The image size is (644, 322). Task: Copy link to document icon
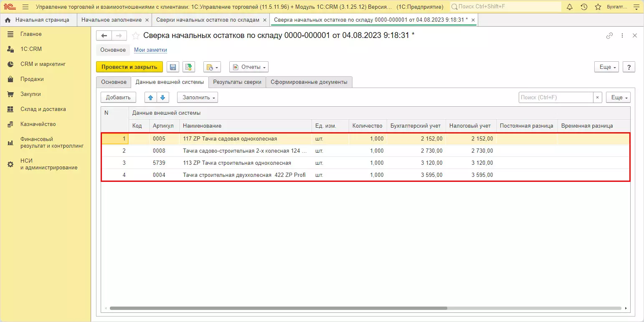pos(609,36)
